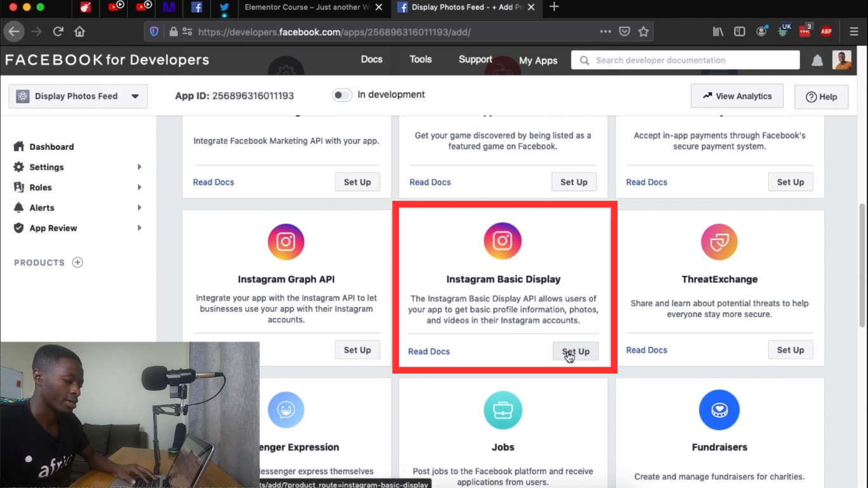Show the browser sidebar
Viewport: 868px width, 488px height.
click(x=740, y=31)
